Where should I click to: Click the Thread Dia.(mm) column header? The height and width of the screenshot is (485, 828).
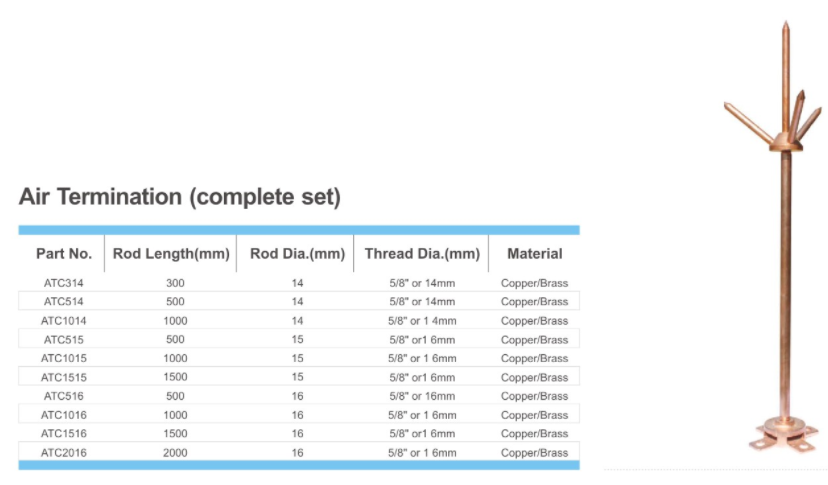coord(422,254)
